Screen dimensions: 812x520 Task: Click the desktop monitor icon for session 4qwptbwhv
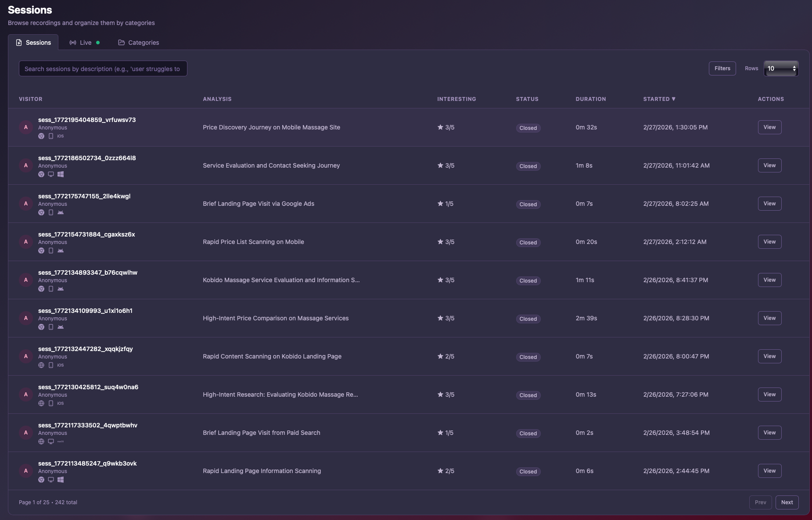point(51,441)
